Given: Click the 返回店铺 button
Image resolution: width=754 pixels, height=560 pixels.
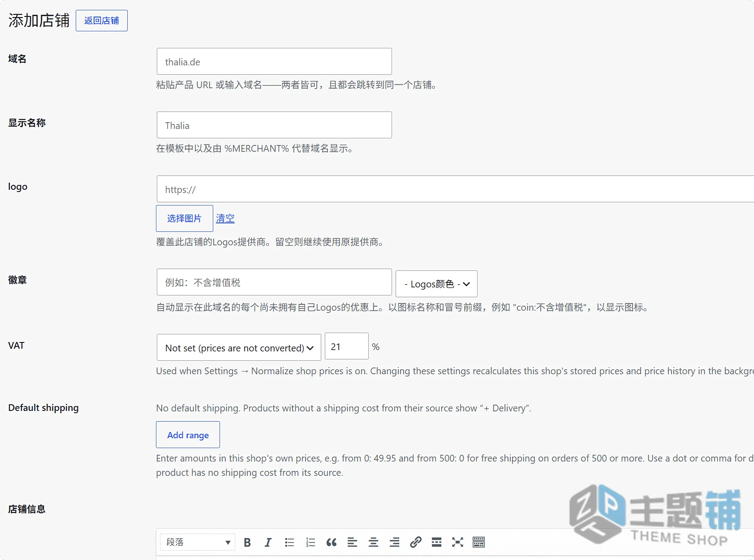Looking at the screenshot, I should coord(102,21).
